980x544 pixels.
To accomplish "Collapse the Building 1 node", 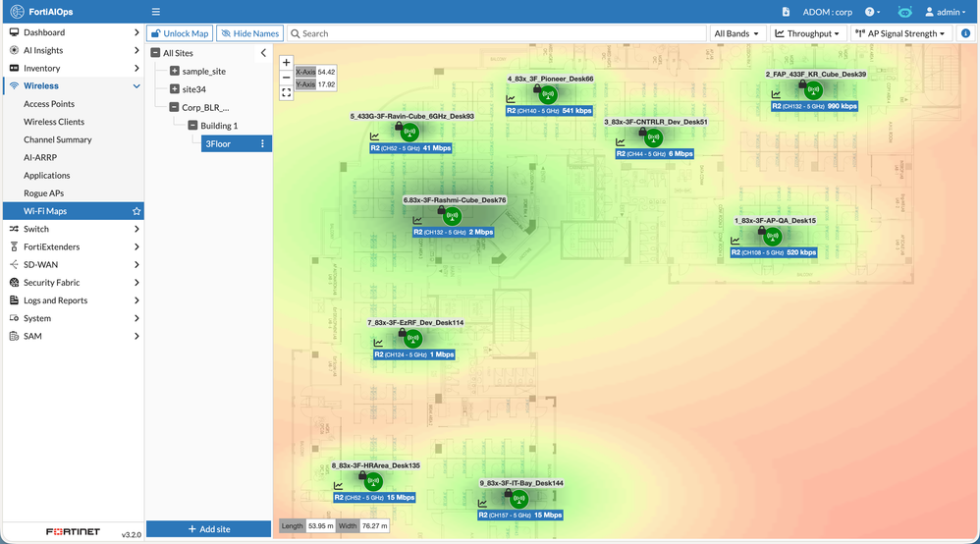I will pyautogui.click(x=192, y=126).
